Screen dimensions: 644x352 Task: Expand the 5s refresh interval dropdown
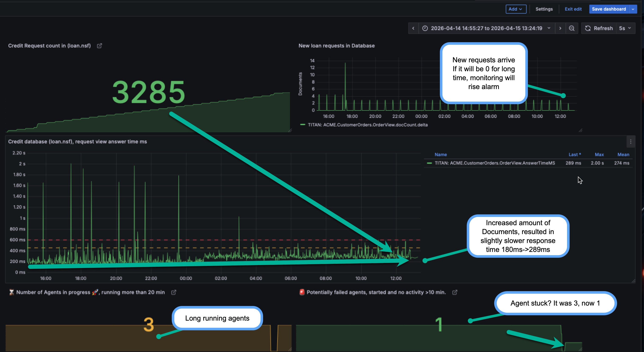(625, 28)
